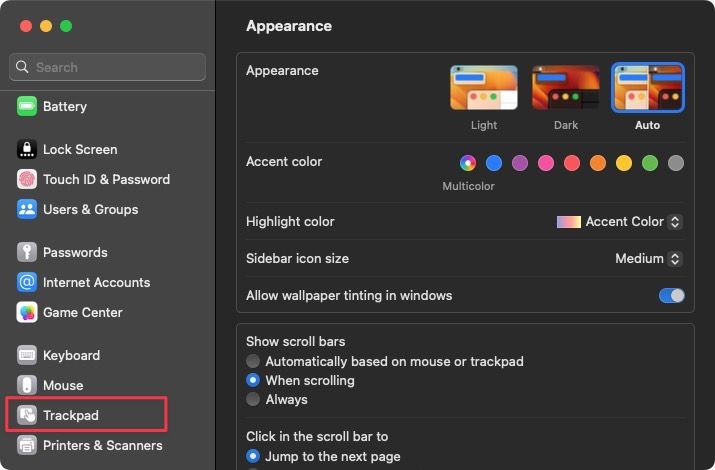This screenshot has width=715, height=470.
Task: Disable Allow wallpaper tinting in windows
Action: 671,295
